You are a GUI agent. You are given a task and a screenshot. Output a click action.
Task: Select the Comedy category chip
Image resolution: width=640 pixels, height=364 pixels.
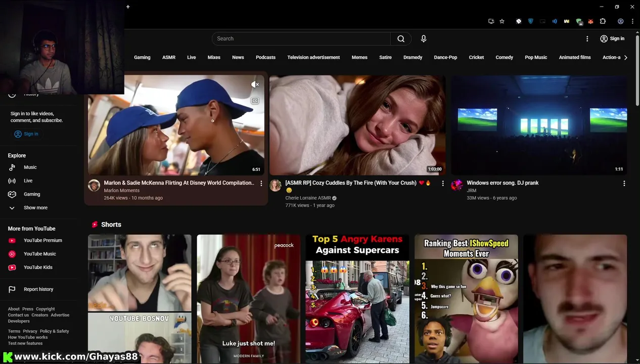click(504, 58)
